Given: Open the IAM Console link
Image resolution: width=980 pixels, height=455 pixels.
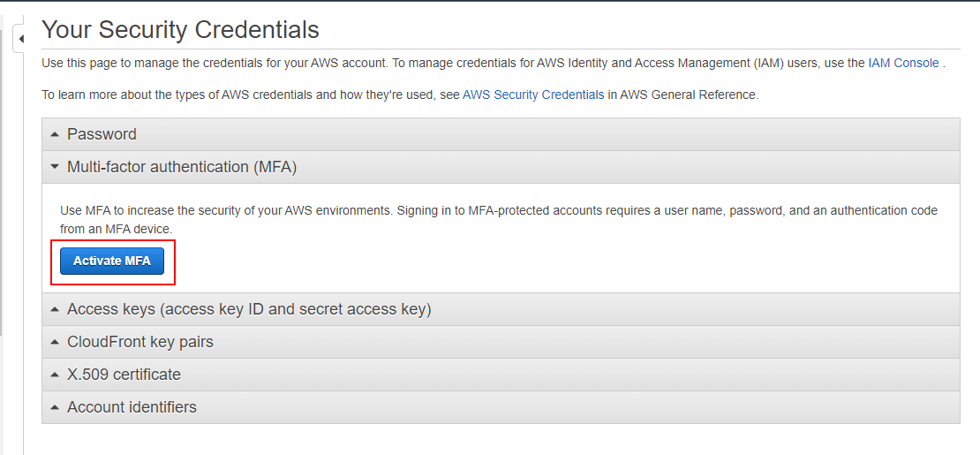Looking at the screenshot, I should point(903,64).
